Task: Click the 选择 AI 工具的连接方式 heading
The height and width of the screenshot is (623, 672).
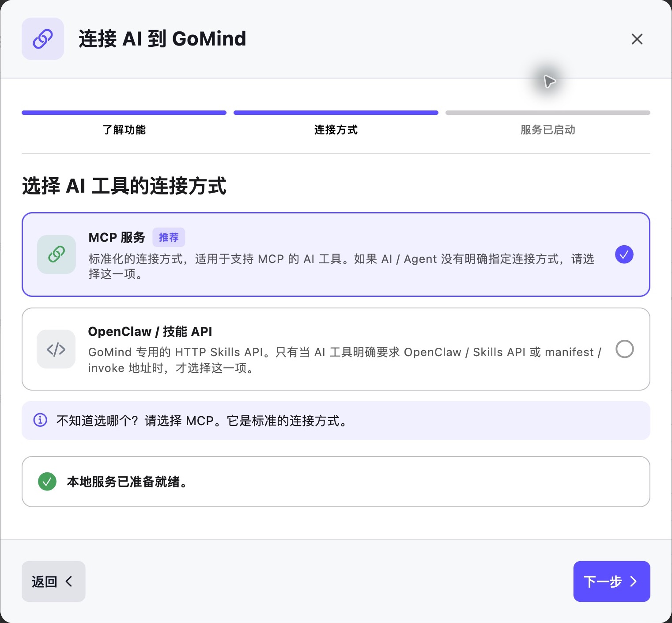Action: click(124, 186)
